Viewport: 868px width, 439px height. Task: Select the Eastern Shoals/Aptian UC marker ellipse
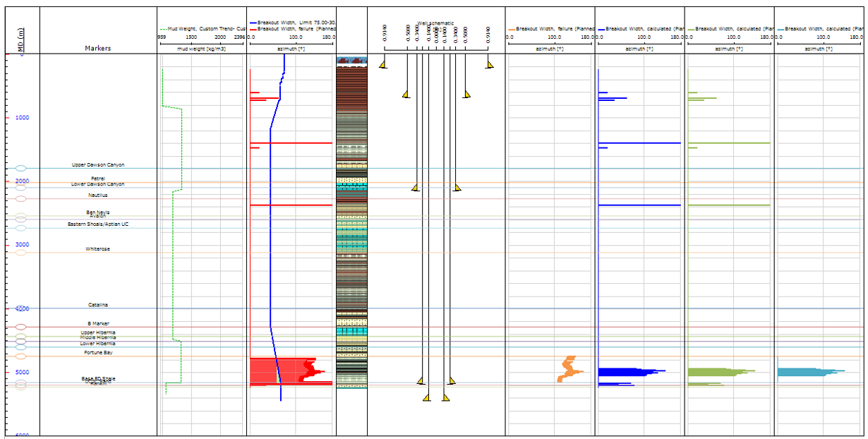(20, 228)
